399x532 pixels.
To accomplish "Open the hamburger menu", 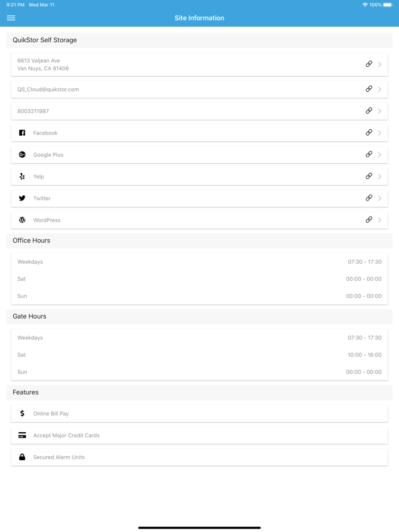I will [x=11, y=18].
